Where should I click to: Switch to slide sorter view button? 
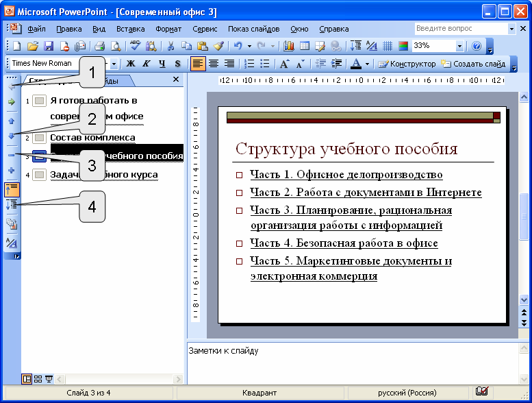pyautogui.click(x=38, y=379)
